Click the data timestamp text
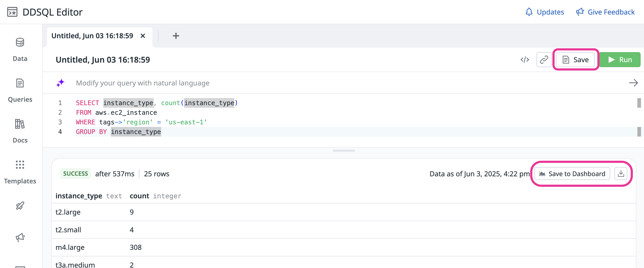 point(479,174)
